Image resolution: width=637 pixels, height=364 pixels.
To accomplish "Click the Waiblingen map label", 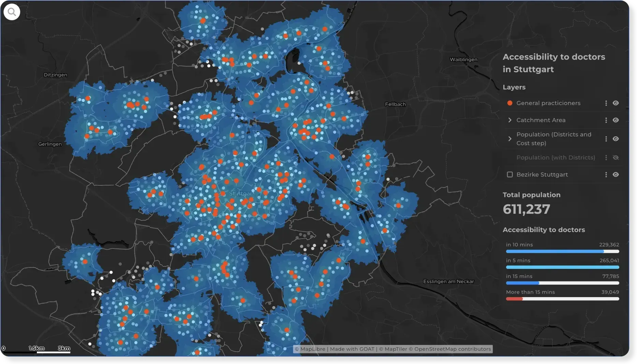I will [463, 60].
